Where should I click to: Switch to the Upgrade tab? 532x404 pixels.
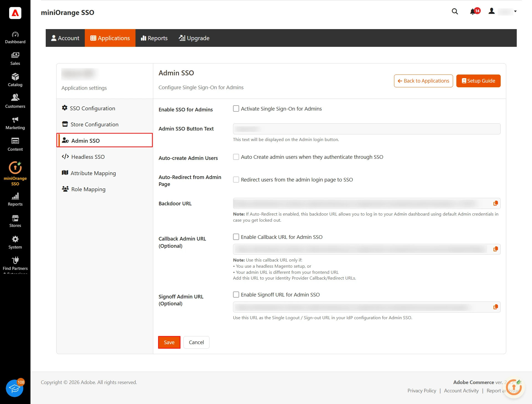[x=194, y=38]
